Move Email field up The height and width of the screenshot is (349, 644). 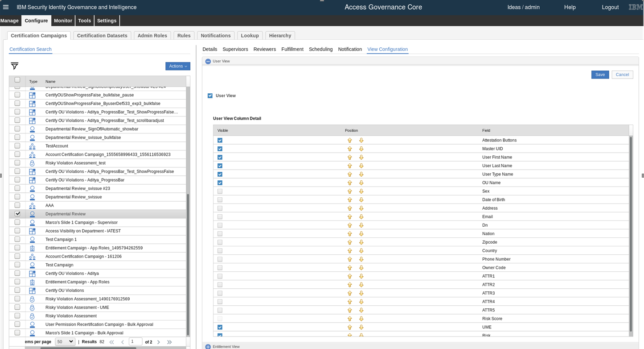click(x=350, y=216)
